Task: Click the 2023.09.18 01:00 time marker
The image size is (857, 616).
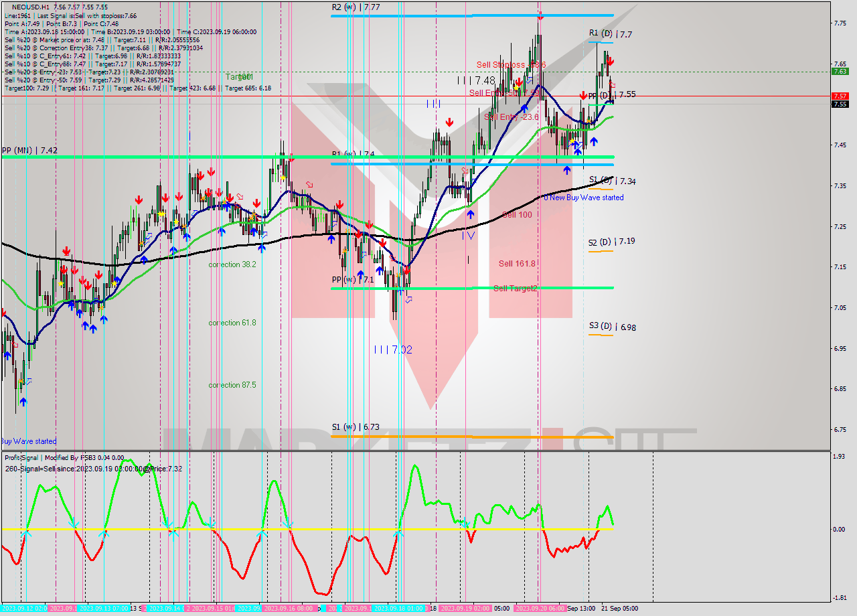Action: click(398, 609)
